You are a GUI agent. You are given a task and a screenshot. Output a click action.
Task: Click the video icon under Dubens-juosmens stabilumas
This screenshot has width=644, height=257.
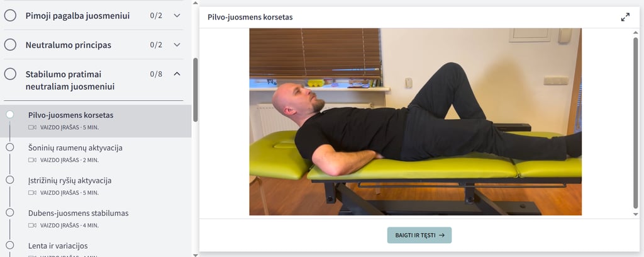(33, 226)
